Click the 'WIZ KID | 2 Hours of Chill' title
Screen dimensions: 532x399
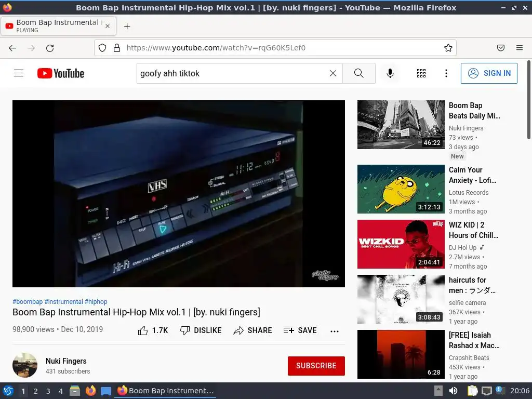point(473,230)
